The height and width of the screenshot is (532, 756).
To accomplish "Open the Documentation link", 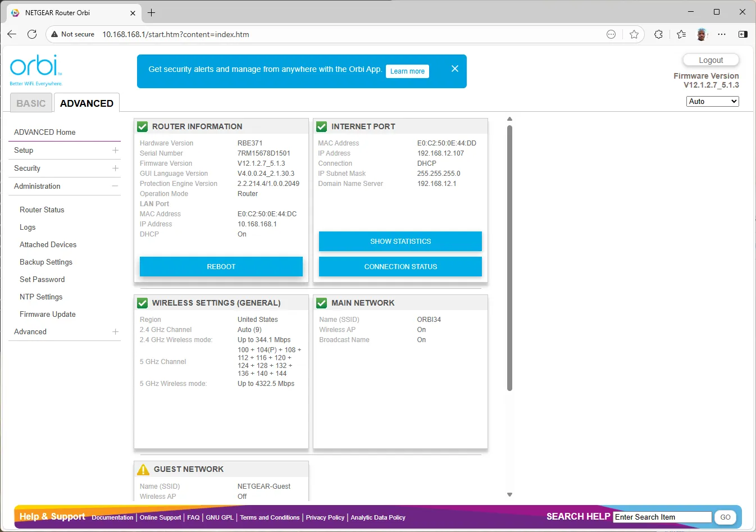I will 112,517.
